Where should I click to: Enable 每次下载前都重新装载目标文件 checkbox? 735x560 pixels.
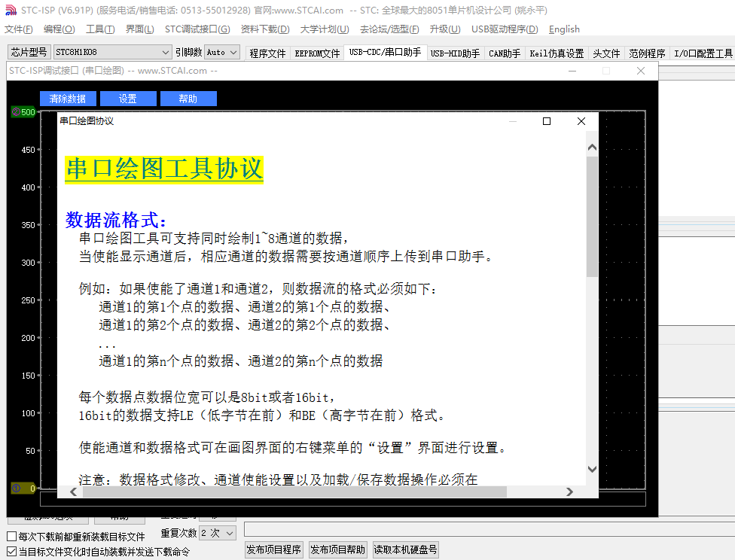click(x=12, y=536)
